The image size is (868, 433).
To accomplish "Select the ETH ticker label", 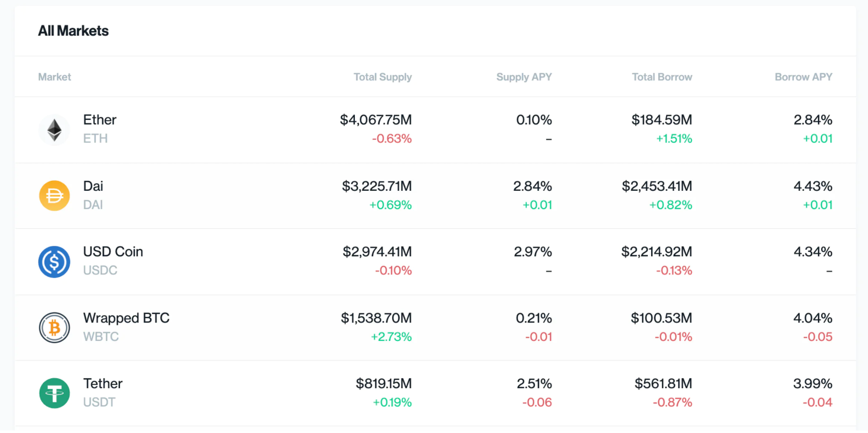I will pyautogui.click(x=95, y=138).
